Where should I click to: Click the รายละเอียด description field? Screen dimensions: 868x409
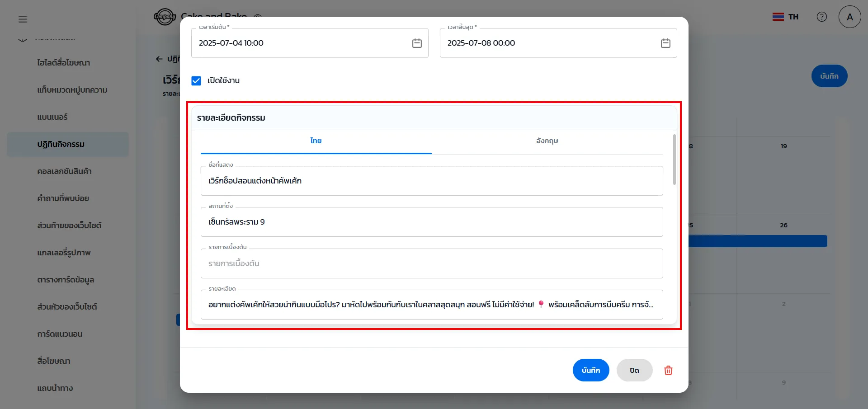[431, 305]
